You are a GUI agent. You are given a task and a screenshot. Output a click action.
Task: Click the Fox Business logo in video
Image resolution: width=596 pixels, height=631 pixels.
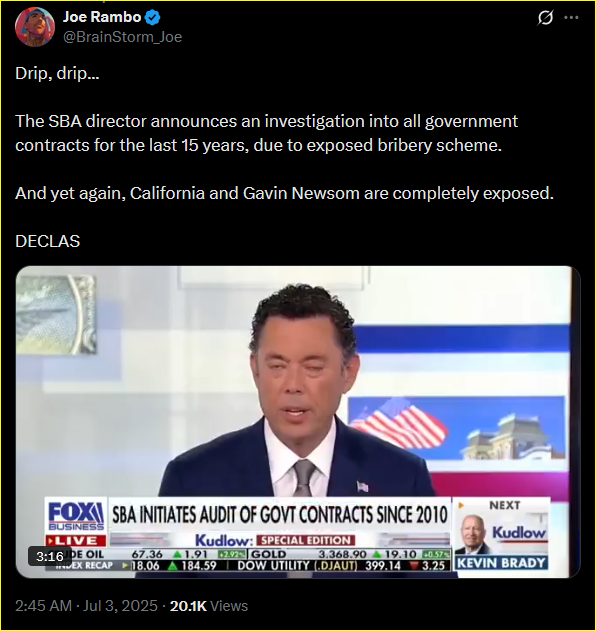coord(76,516)
